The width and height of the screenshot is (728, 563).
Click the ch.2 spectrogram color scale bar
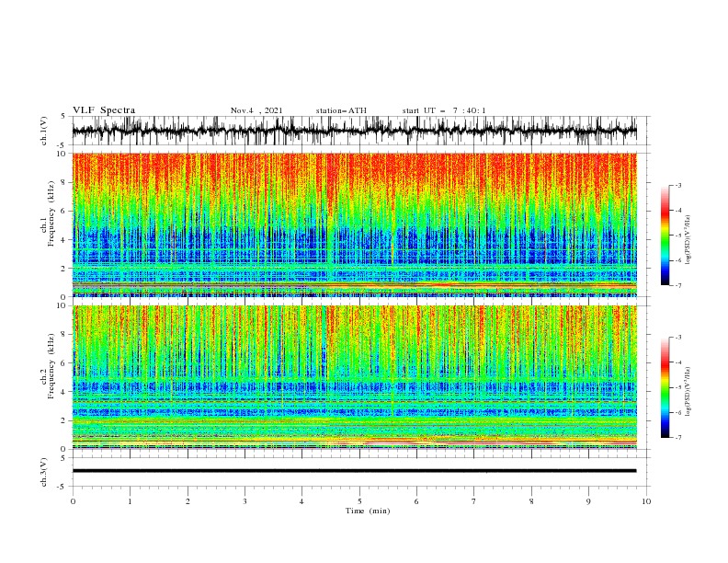click(x=665, y=387)
